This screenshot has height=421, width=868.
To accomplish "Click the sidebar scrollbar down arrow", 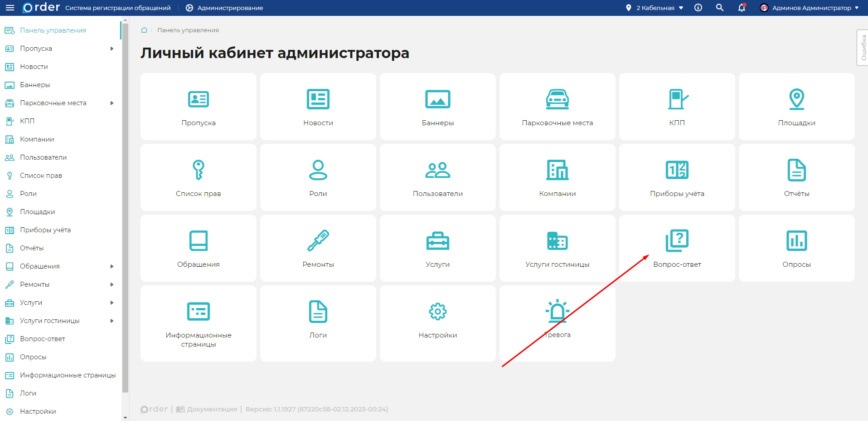I will pos(125,417).
